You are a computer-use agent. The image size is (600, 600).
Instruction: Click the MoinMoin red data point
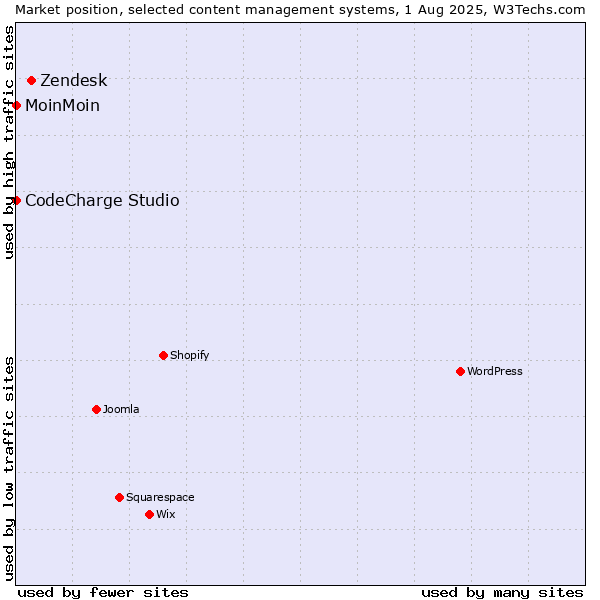pyautogui.click(x=16, y=105)
